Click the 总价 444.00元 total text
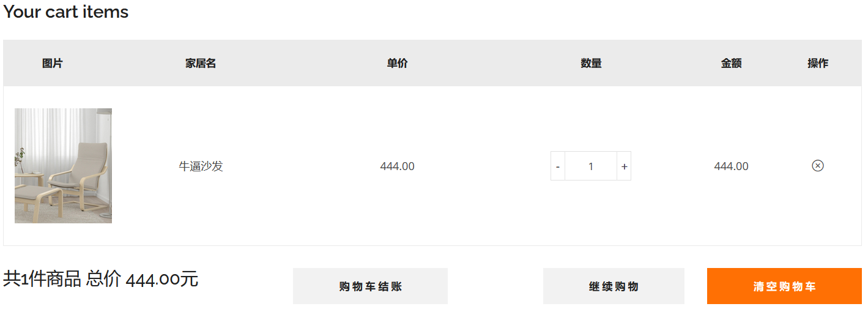Viewport: 868px width, 320px height. coord(143,279)
